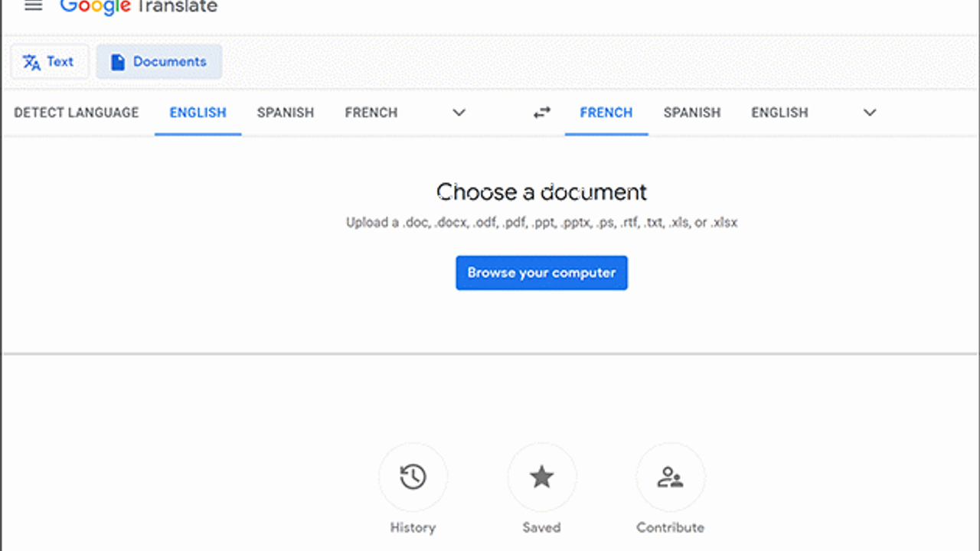Open Saved translations star icon

541,478
